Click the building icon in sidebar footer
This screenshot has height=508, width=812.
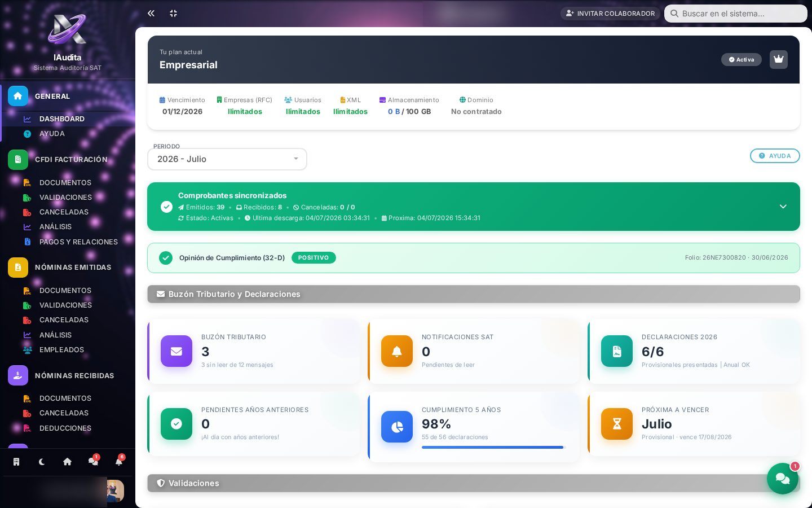(x=16, y=462)
